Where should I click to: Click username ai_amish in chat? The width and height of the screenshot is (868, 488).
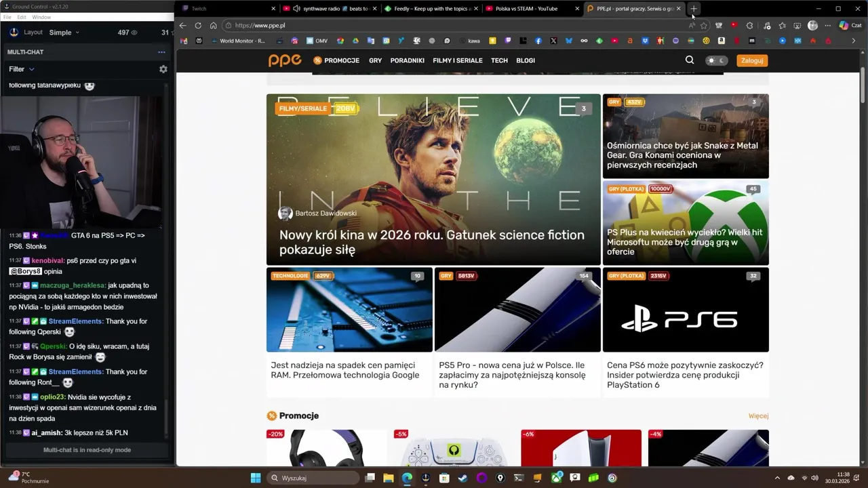point(45,433)
